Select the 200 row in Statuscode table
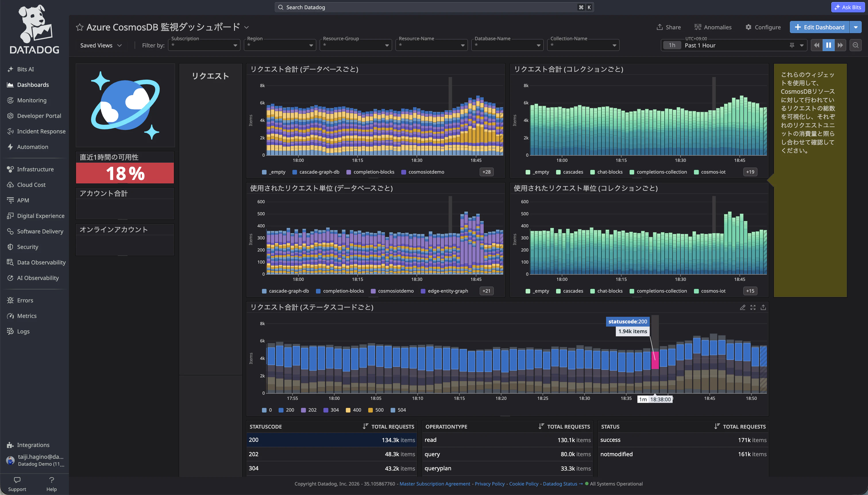Screen dimensions: 868x495 (332, 440)
